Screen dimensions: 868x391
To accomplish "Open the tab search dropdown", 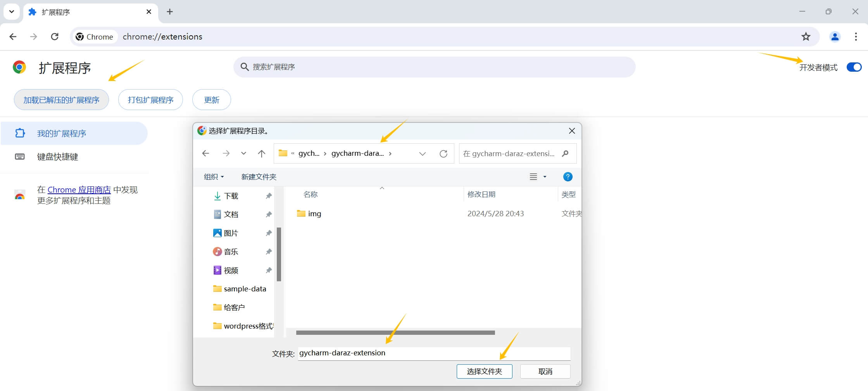I will tap(12, 12).
